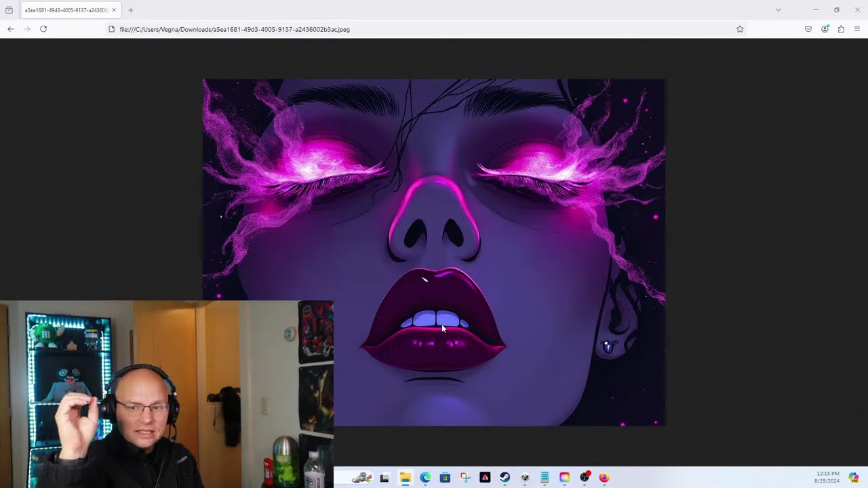Launch Microsoft Edge from the taskbar
This screenshot has width=868, height=488.
point(425,478)
